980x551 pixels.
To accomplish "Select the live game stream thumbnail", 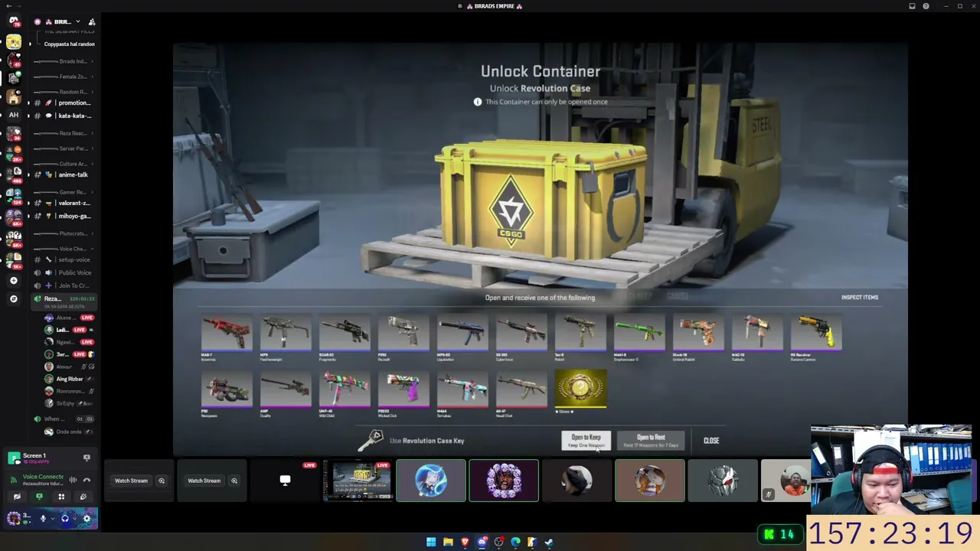I will (358, 481).
